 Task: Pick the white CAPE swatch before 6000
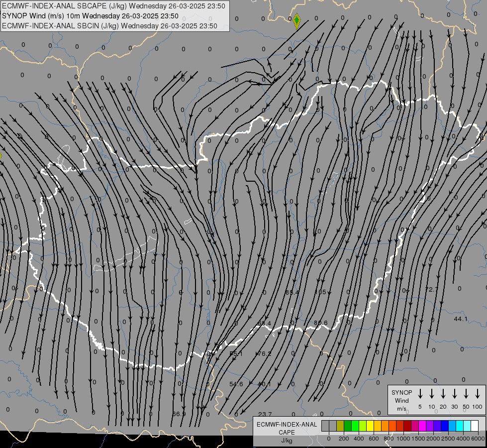[474, 426]
